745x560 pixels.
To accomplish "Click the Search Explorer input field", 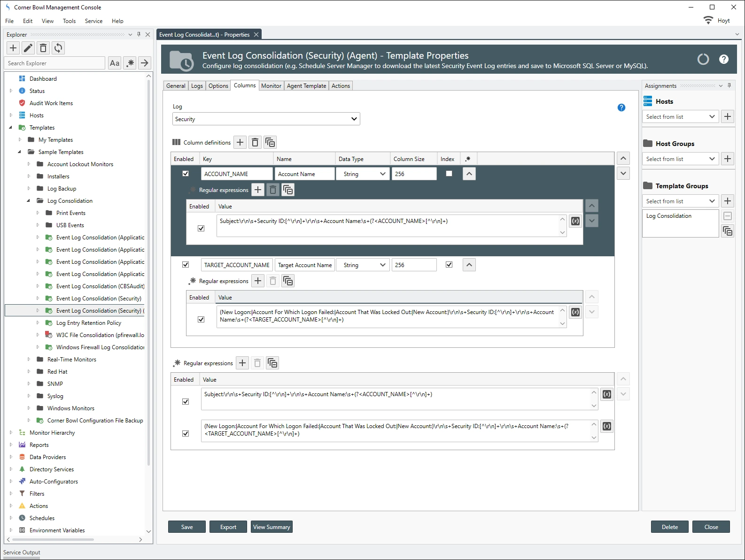I will pos(55,63).
